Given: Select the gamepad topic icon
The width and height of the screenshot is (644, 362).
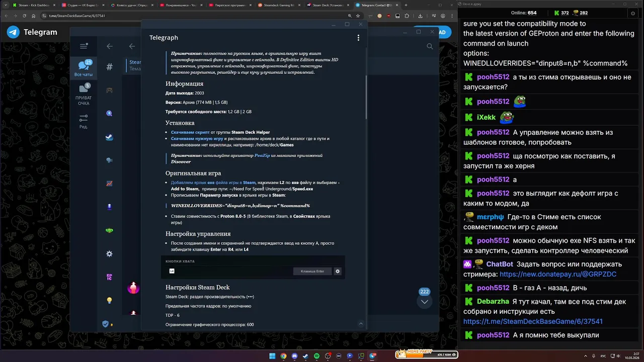Looking at the screenshot, I should click(x=109, y=90).
